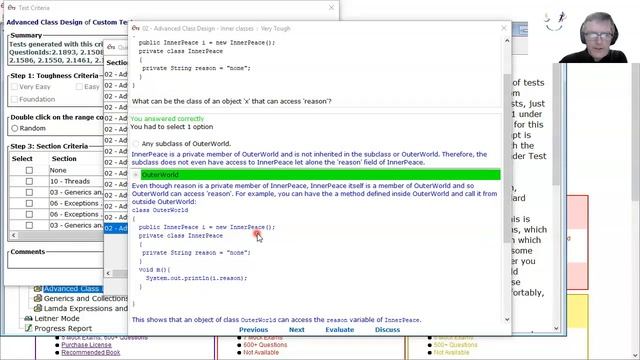Select the highlighted 02 - Ad question row

(116, 228)
